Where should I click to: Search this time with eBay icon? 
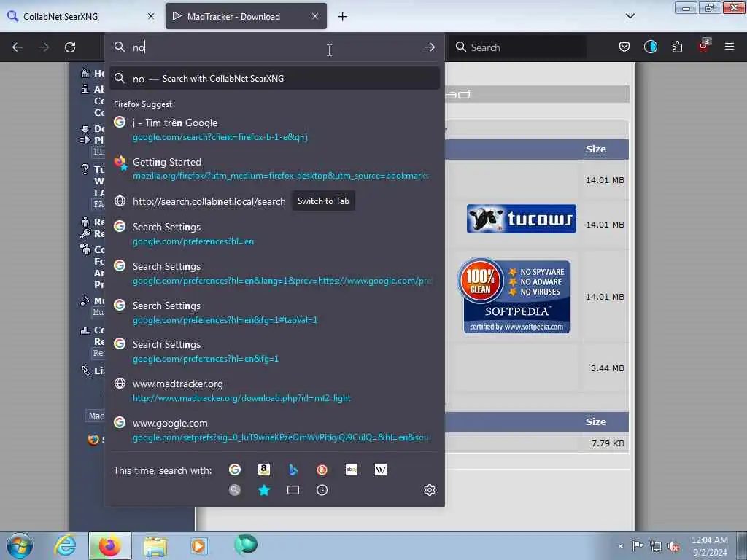point(351,470)
